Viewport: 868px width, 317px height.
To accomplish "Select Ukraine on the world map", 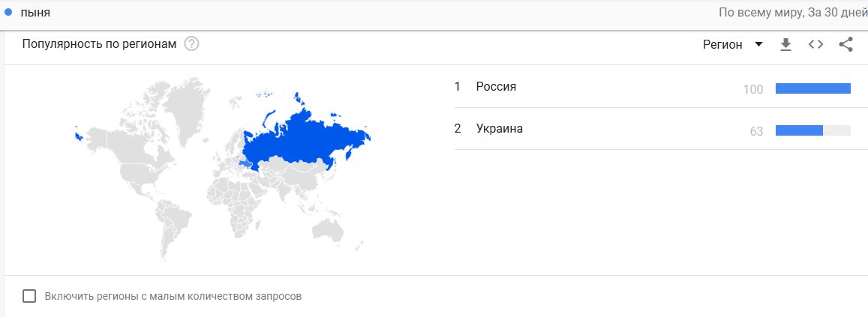I will (x=245, y=162).
